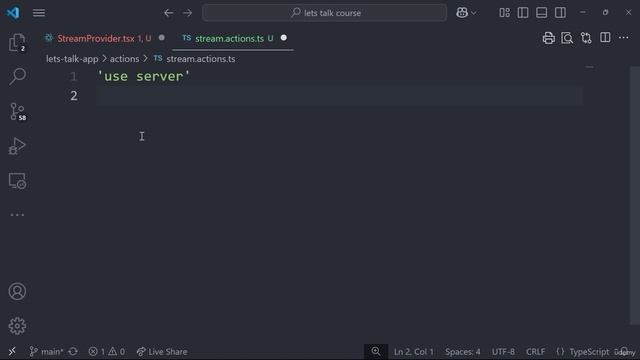Open Customize Layout control
Image resolution: width=640 pixels, height=360 pixels.
[504, 13]
